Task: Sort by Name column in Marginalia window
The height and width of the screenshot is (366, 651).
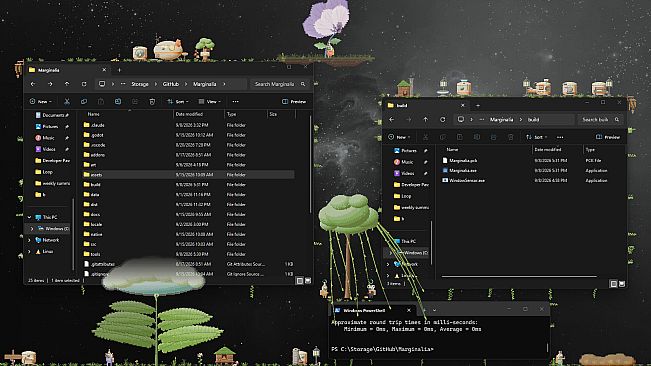Action: pyautogui.click(x=93, y=114)
